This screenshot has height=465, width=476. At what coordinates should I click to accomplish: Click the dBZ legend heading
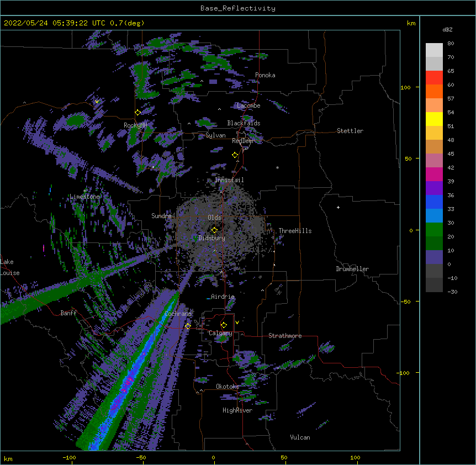(447, 30)
